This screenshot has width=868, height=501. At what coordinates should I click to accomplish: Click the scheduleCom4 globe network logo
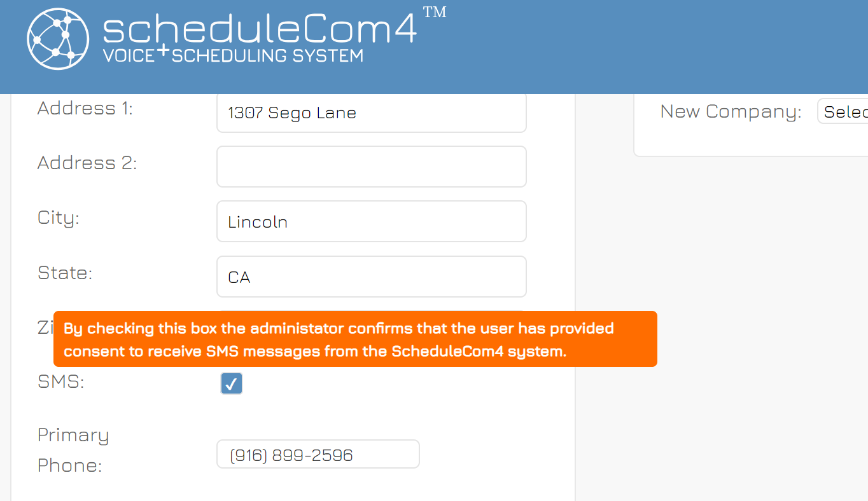[x=59, y=39]
